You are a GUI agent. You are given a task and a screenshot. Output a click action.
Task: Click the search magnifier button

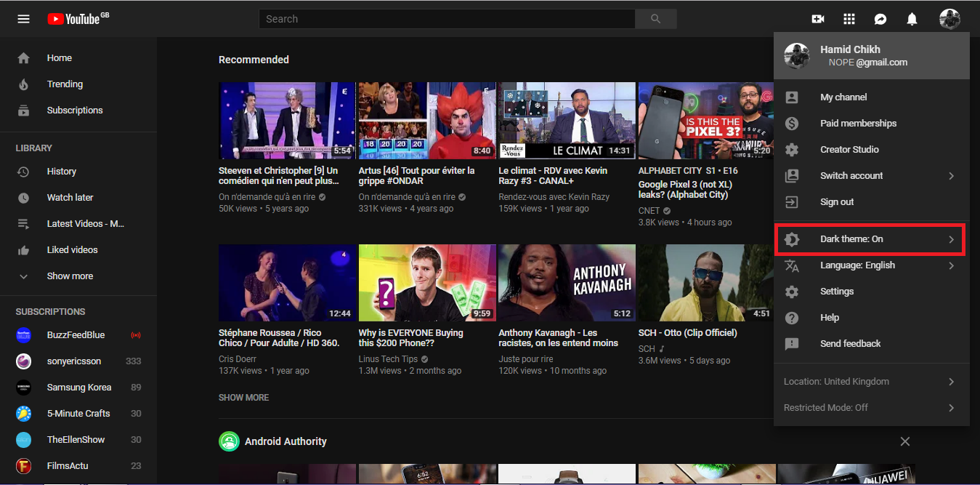tap(655, 19)
